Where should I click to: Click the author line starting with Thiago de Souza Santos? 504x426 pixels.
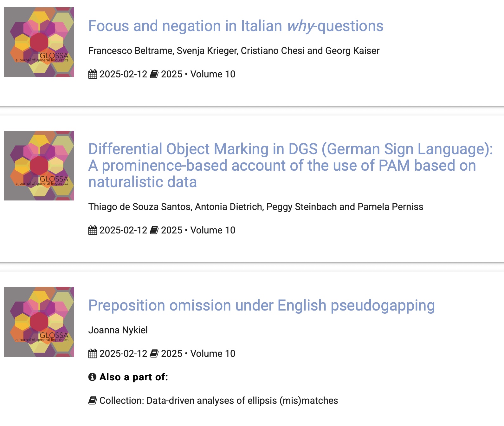coord(255,207)
